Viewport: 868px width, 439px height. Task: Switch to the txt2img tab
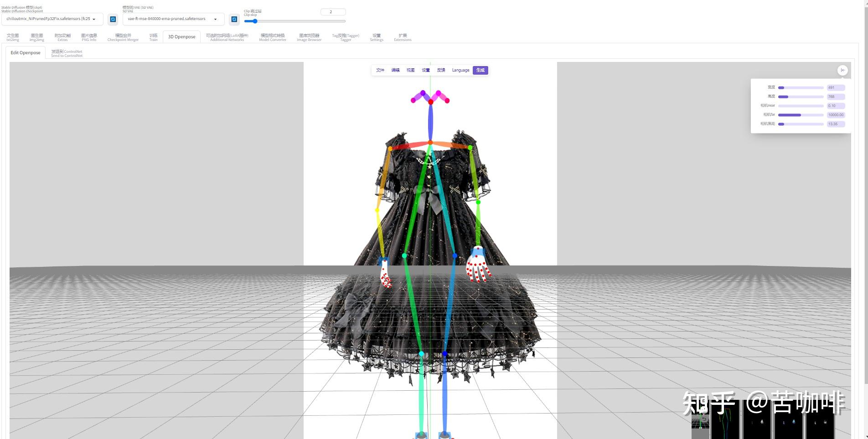point(13,36)
